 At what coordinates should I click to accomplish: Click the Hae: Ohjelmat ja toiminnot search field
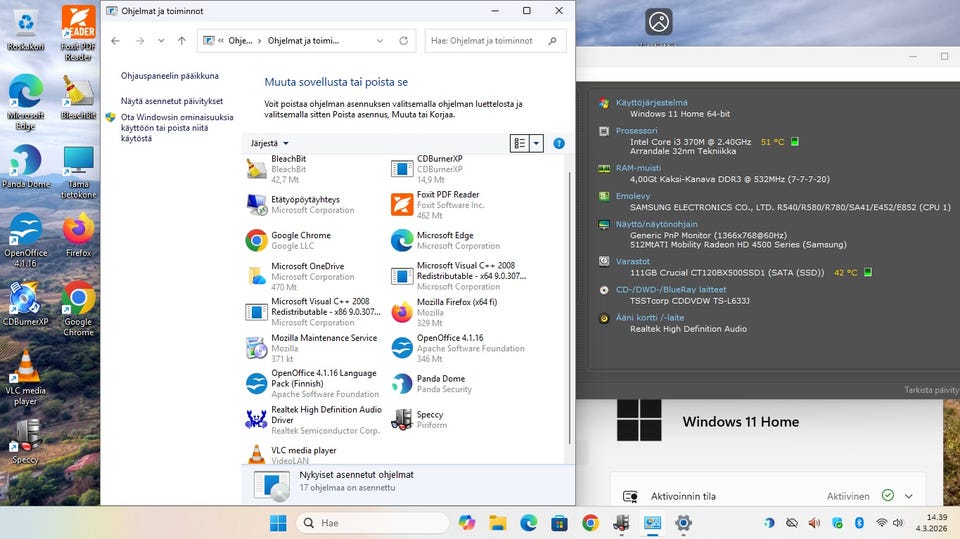(495, 41)
